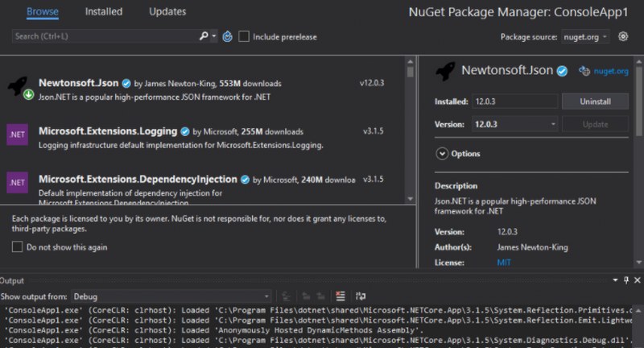Click the Installed version field
644x348 pixels.
(514, 101)
